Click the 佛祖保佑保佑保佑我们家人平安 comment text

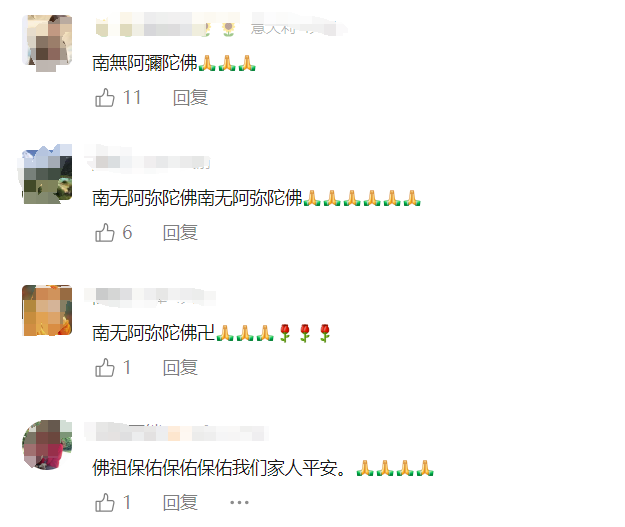click(x=219, y=468)
